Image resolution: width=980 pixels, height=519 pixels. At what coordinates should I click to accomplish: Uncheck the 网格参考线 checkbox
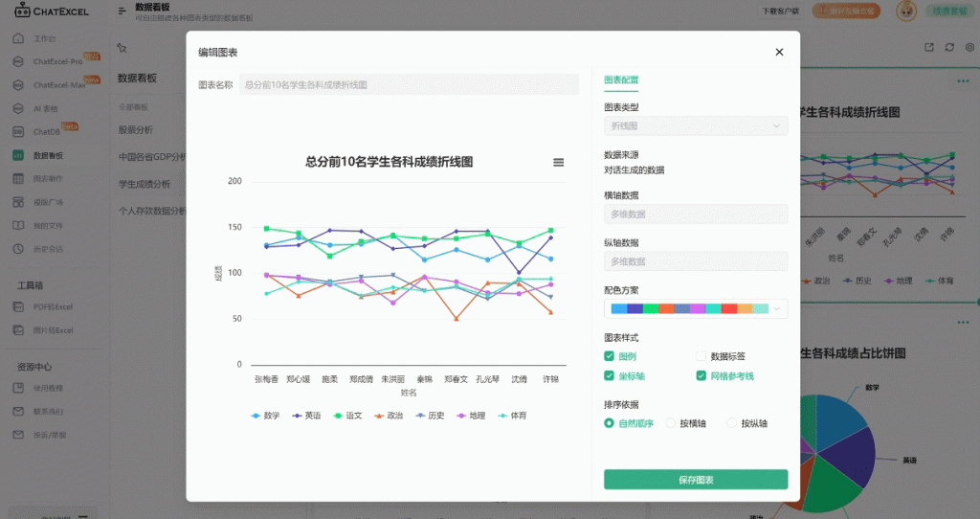[702, 375]
